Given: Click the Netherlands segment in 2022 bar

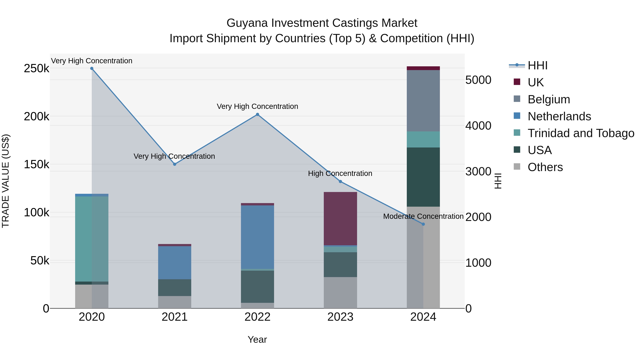Looking at the screenshot, I should point(257,237).
